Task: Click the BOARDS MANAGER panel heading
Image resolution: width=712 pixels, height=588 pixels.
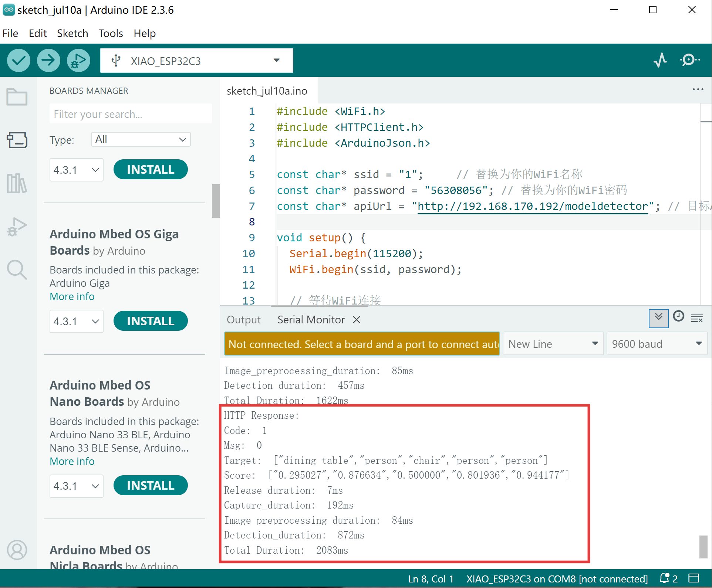Action: (89, 91)
